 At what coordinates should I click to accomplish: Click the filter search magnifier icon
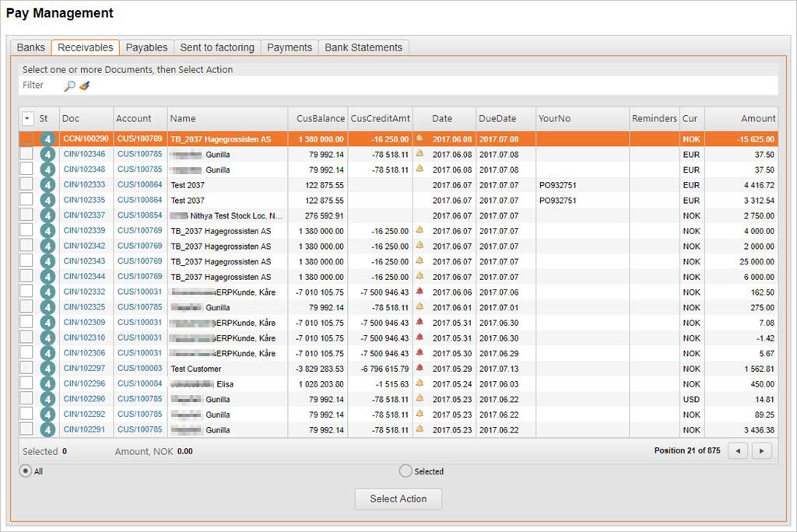tap(69, 86)
